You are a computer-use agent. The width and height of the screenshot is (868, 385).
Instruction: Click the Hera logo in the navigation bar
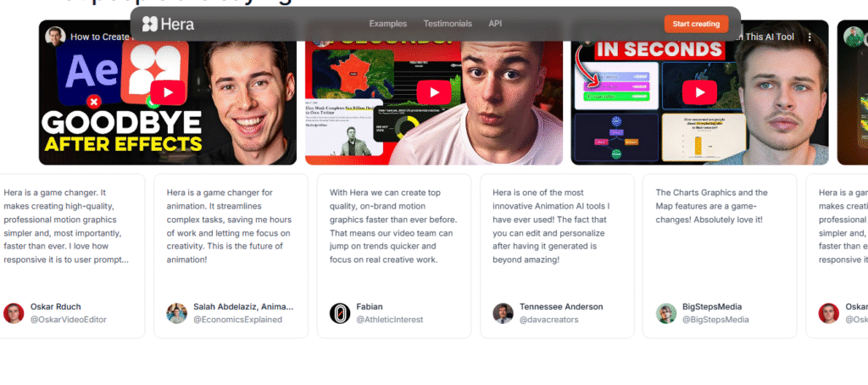tap(168, 24)
